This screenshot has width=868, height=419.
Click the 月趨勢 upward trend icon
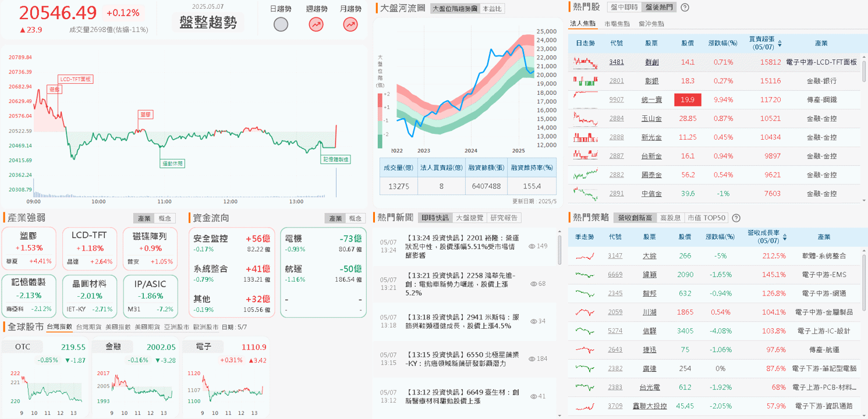pyautogui.click(x=350, y=24)
